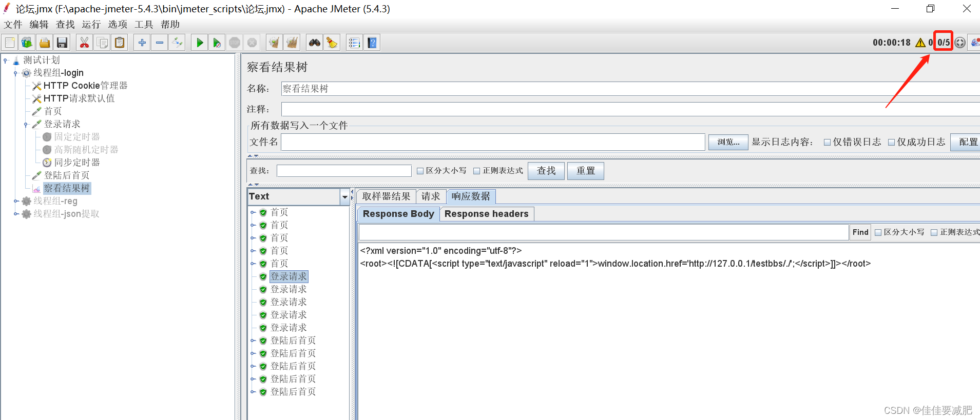
Task: Open the 运行 menu
Action: click(91, 25)
